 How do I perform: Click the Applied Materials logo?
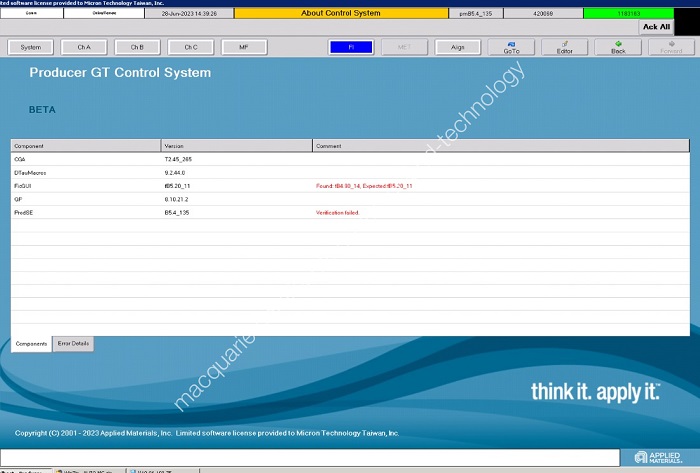click(x=659, y=457)
